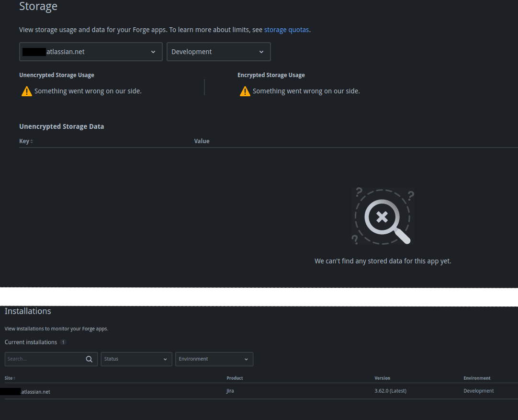Screen dimensions: 518x420
Task: Open the atlassian.net site dropdown
Action: coord(91,52)
